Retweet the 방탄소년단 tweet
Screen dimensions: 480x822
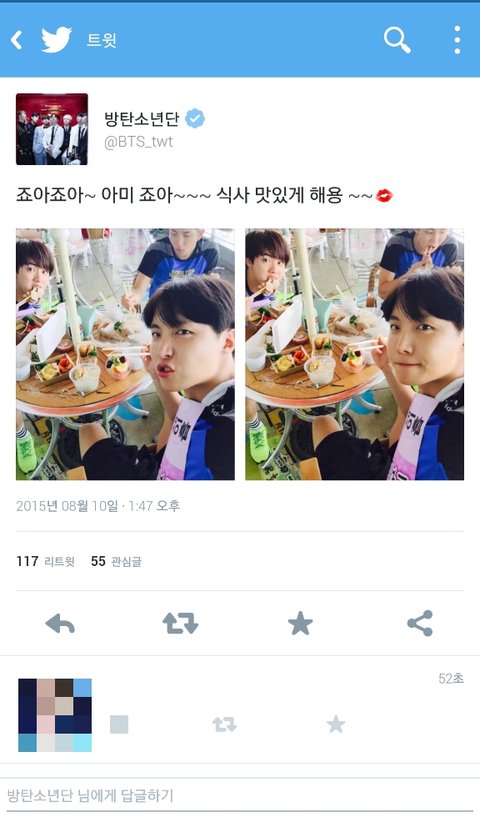coord(180,624)
